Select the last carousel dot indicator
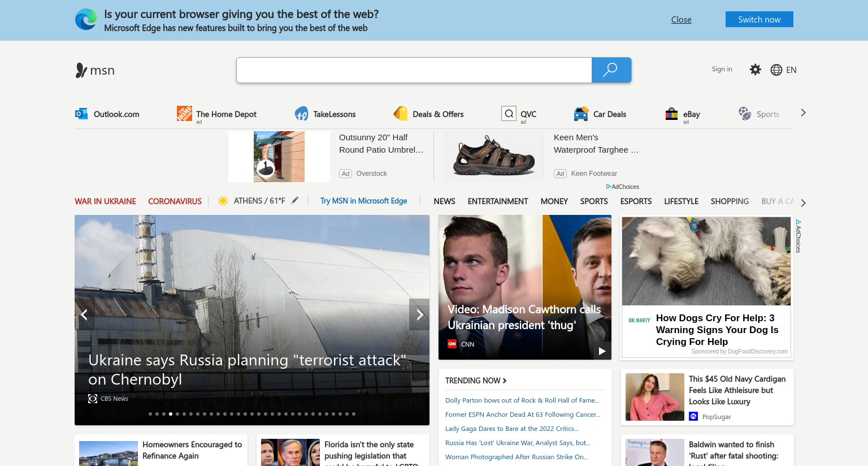The width and height of the screenshot is (868, 466). pyautogui.click(x=354, y=414)
